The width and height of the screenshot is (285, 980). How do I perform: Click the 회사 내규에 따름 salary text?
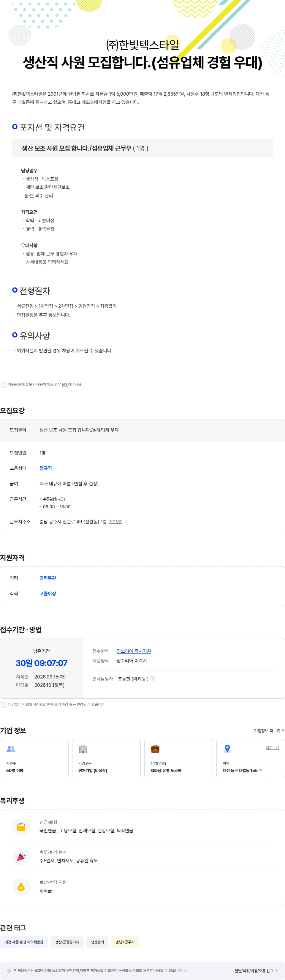click(x=69, y=484)
